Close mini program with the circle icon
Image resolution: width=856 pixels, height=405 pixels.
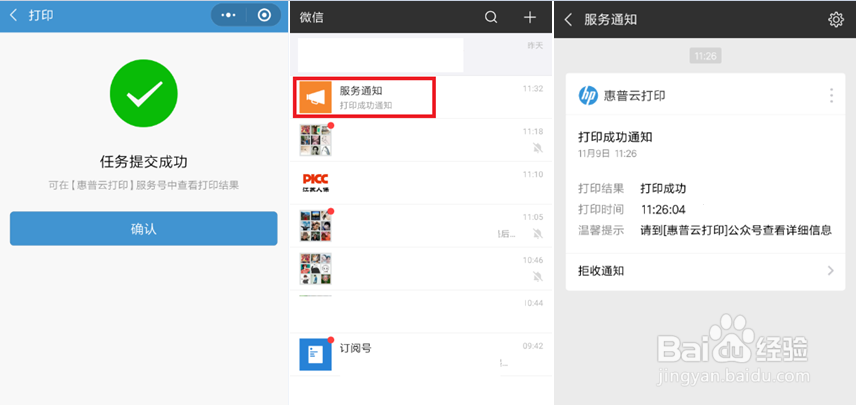[264, 15]
